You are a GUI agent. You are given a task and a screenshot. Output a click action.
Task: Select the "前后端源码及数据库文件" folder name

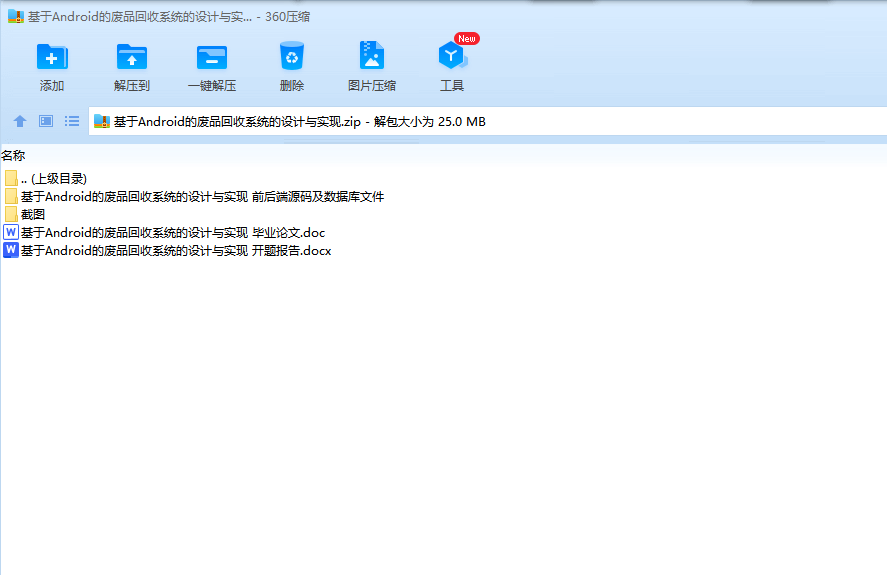pos(203,197)
